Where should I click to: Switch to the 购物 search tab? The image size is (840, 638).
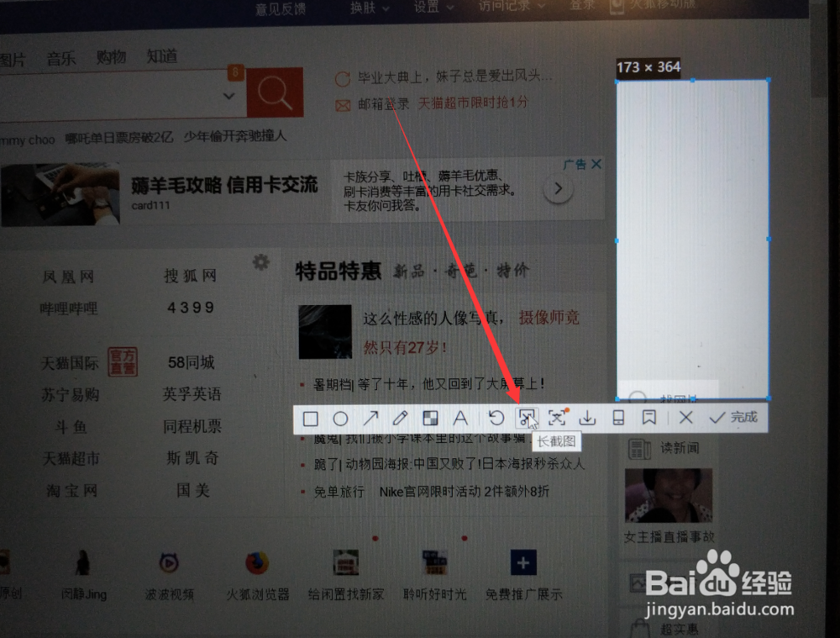pos(111,57)
